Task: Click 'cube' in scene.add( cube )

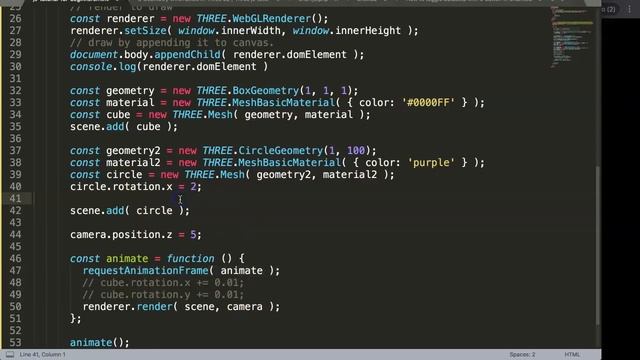Action: click(148, 127)
